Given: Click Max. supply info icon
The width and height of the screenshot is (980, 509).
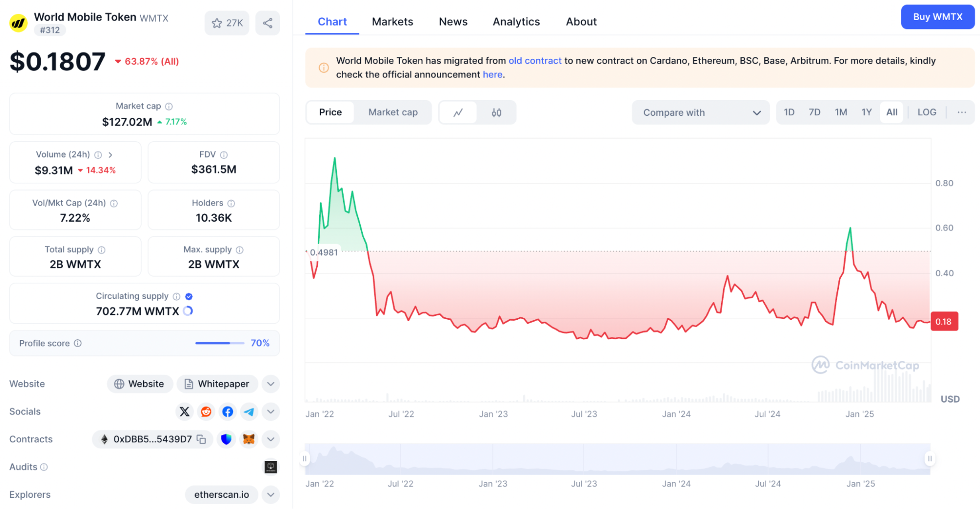Looking at the screenshot, I should point(240,250).
